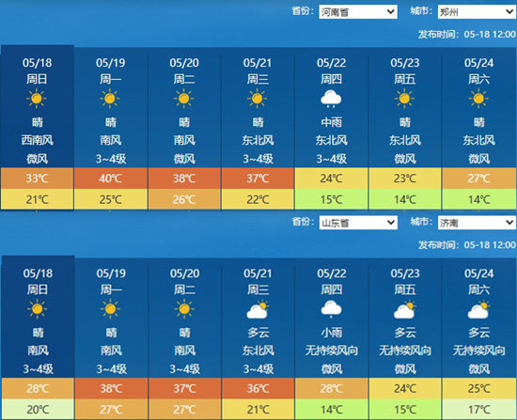This screenshot has width=517, height=420.
Task: Open the 郑州 city dropdown
Action: click(477, 12)
